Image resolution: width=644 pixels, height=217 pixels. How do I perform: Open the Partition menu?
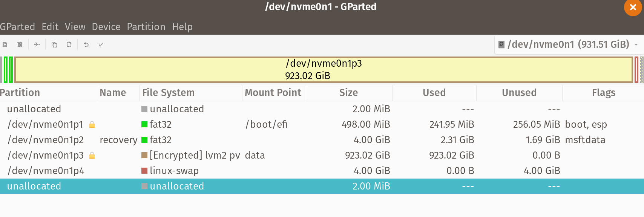[146, 26]
